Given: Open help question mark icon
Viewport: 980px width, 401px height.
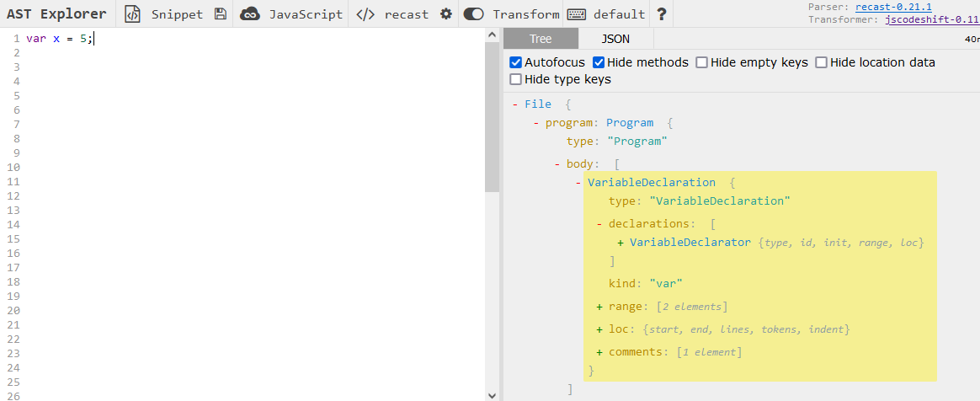Looking at the screenshot, I should (x=662, y=13).
